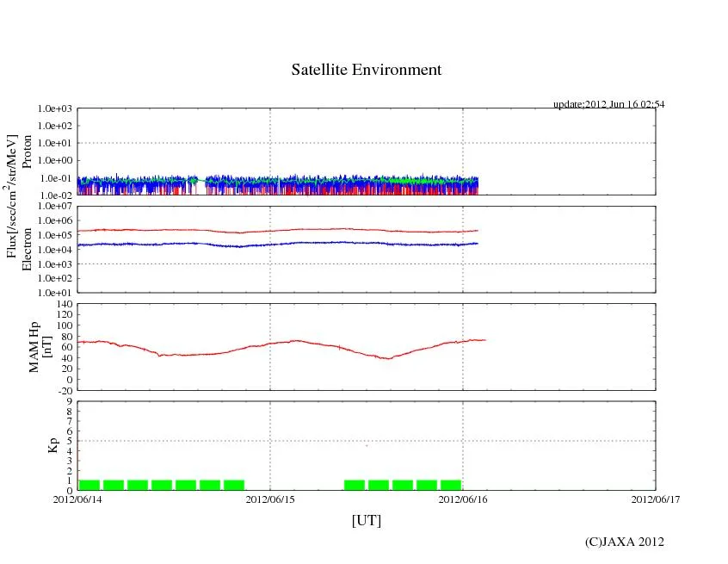The height and width of the screenshot is (564, 728).
Task: Click the (C)JAXA 2012 copyright text
Action: click(x=624, y=542)
